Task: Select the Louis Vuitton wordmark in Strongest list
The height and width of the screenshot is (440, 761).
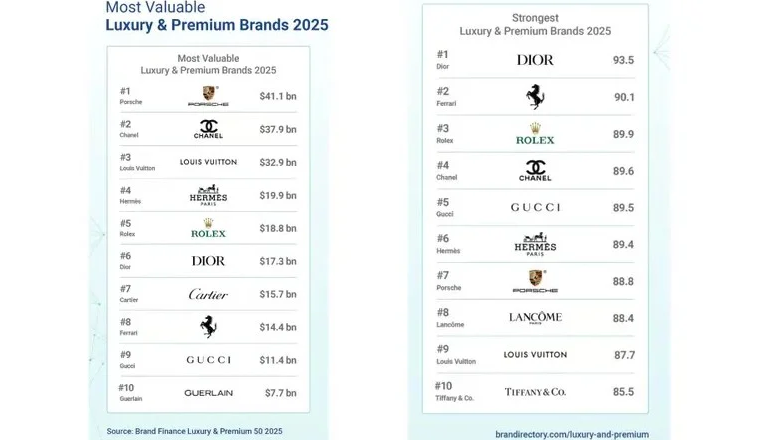Action: (x=535, y=355)
